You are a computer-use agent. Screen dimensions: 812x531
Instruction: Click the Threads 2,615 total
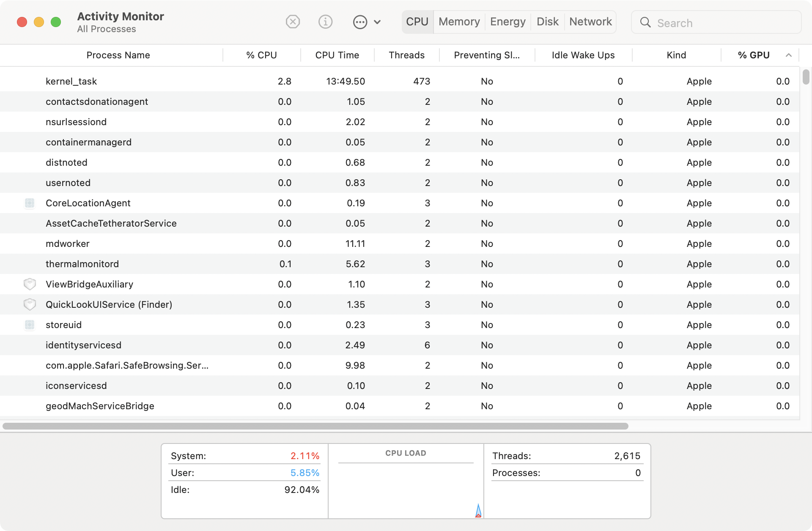pyautogui.click(x=627, y=456)
